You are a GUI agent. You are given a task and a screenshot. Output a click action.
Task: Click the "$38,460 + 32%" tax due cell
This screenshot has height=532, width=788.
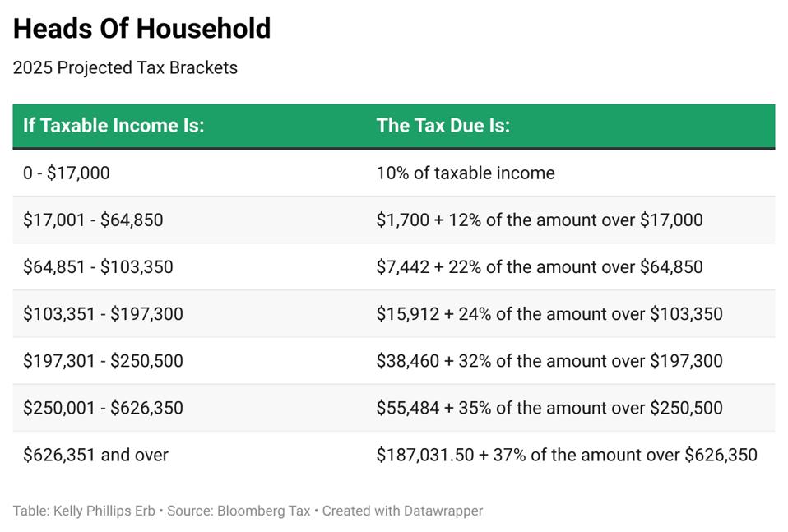point(549,360)
